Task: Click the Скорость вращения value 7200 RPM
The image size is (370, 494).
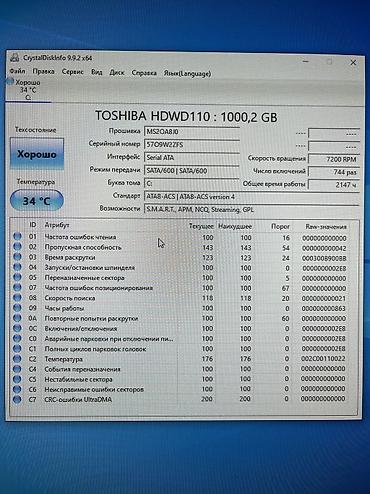Action: (334, 159)
